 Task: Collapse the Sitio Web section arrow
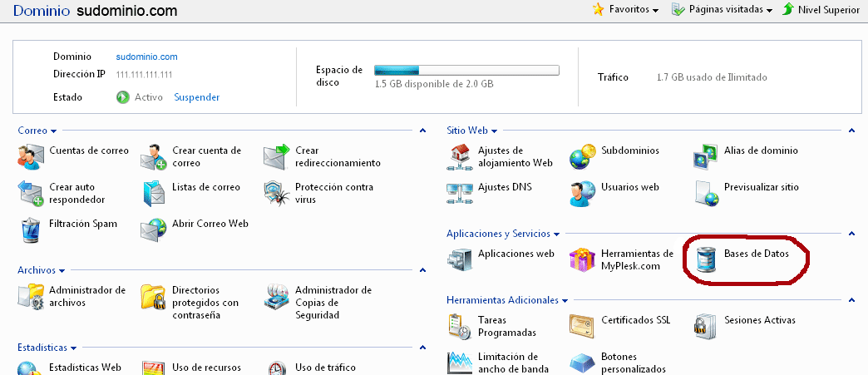pos(851,131)
